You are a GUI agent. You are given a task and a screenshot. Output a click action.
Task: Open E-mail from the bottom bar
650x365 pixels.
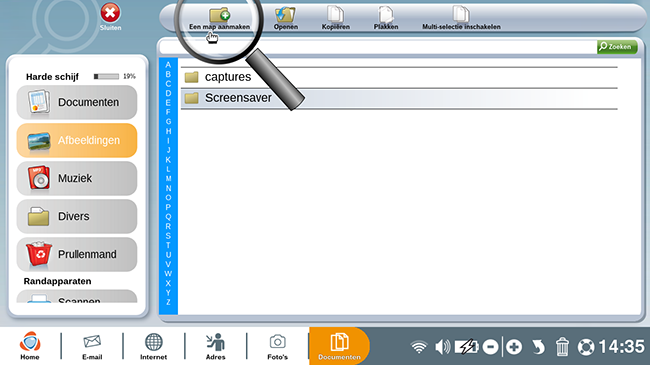[x=92, y=347]
